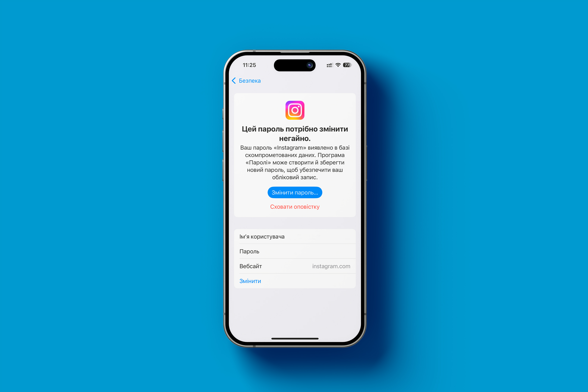This screenshot has width=588, height=392.
Task: Click 'Змінити пароль' blue button
Action: (x=294, y=192)
